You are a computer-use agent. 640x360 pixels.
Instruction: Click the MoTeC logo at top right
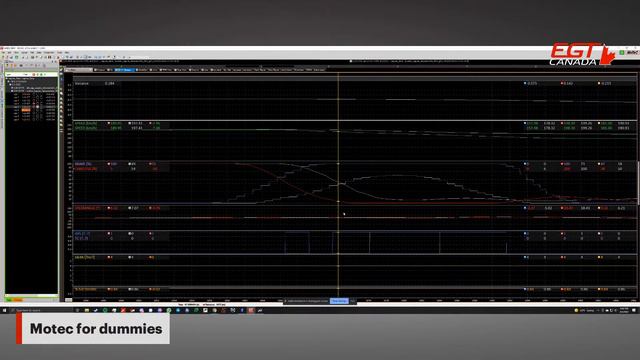pos(632,52)
